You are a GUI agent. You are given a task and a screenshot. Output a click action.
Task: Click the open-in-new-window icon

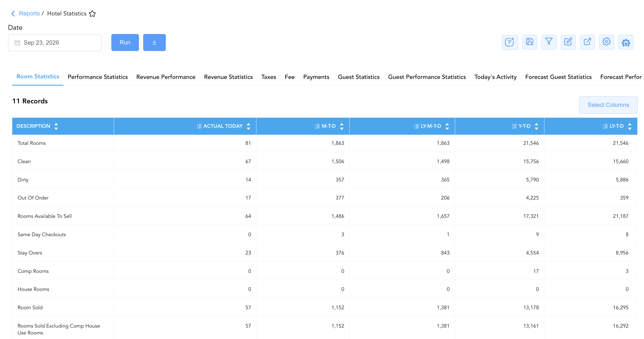coord(587,42)
